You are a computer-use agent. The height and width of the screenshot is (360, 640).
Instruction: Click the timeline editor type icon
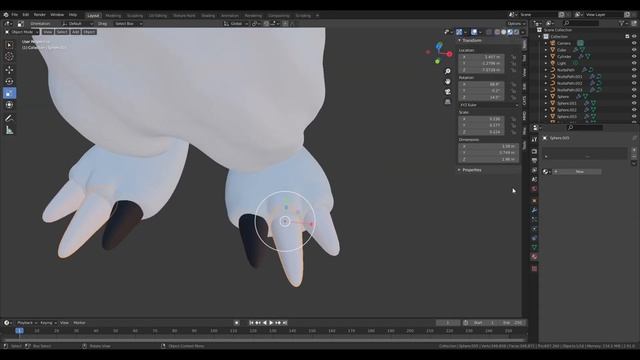[7, 323]
